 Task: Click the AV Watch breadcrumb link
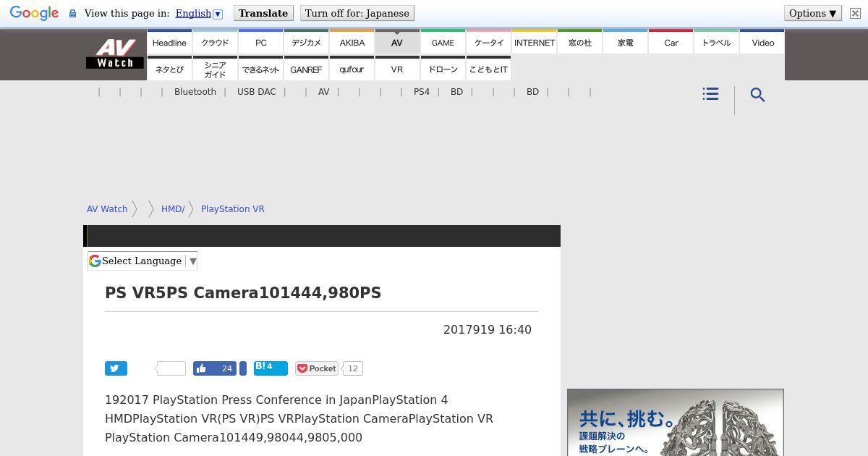click(x=107, y=208)
